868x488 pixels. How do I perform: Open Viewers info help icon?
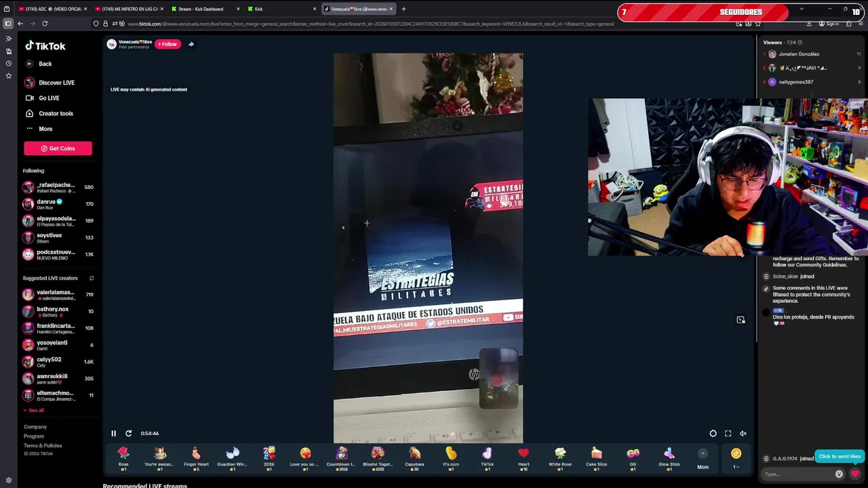pos(800,43)
